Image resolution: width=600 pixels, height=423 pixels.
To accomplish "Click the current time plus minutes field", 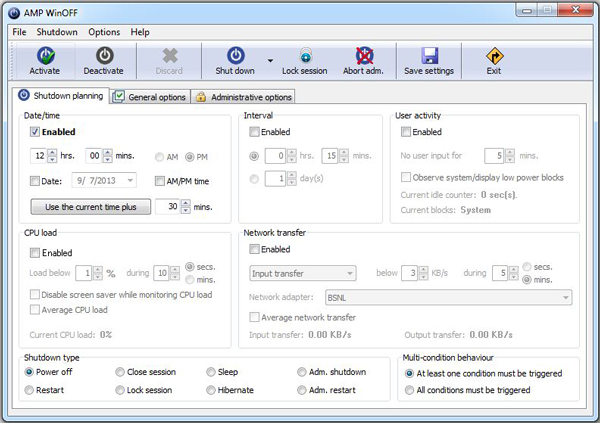I will pyautogui.click(x=168, y=207).
